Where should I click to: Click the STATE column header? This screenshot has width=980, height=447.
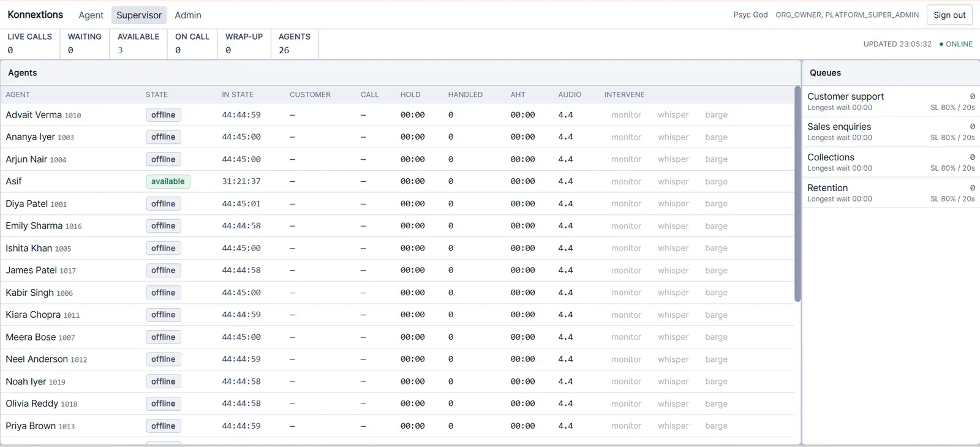point(157,95)
